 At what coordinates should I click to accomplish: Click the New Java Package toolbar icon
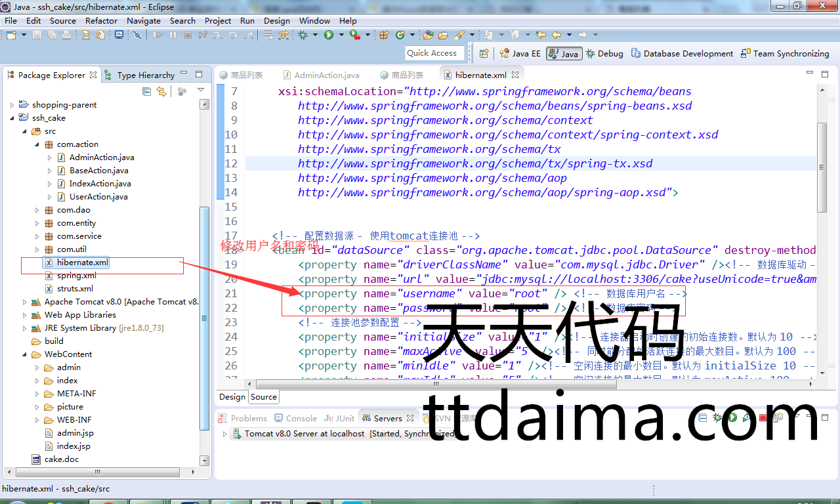[x=384, y=35]
